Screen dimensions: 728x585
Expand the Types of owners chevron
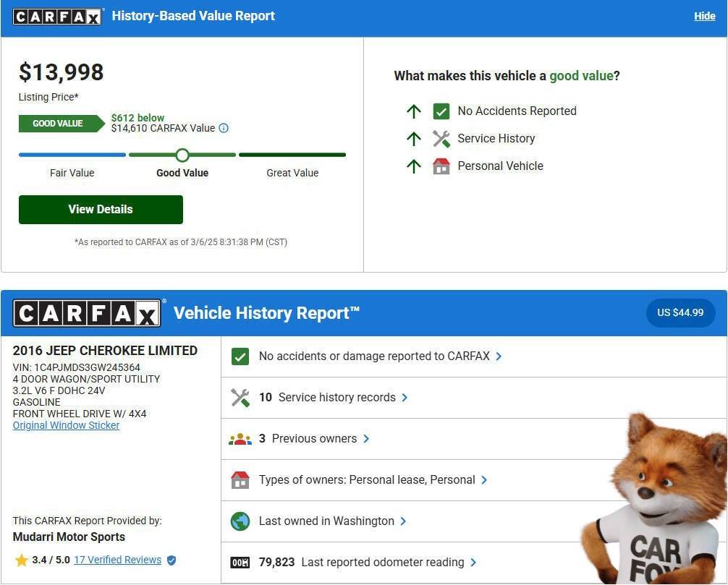484,480
